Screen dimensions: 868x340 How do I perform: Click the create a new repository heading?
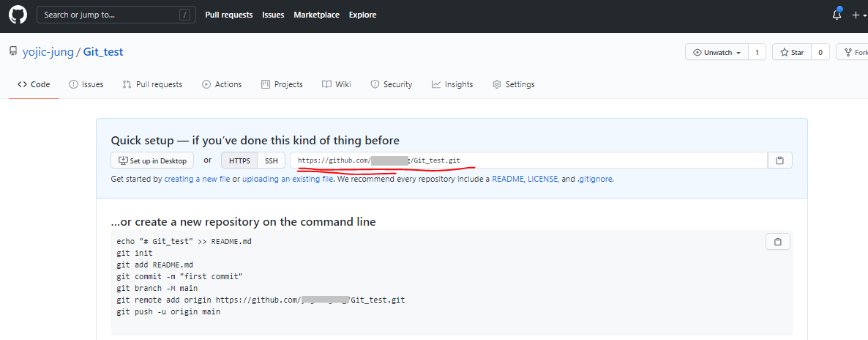coord(244,222)
